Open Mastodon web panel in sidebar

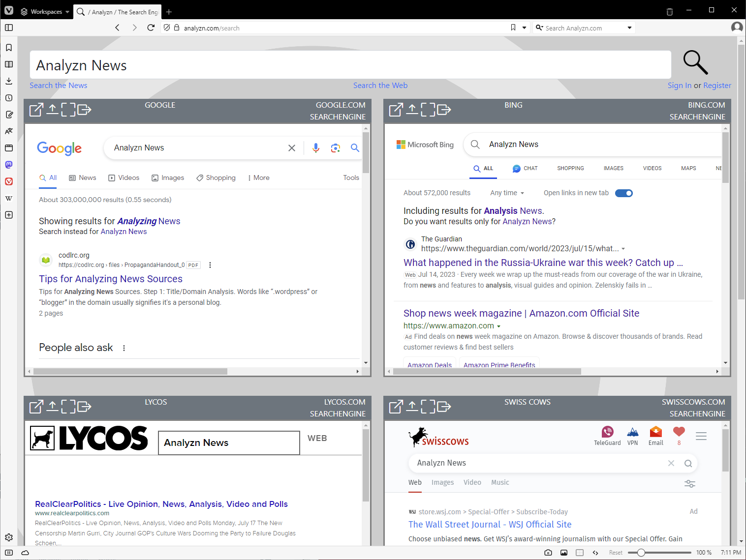pyautogui.click(x=9, y=165)
